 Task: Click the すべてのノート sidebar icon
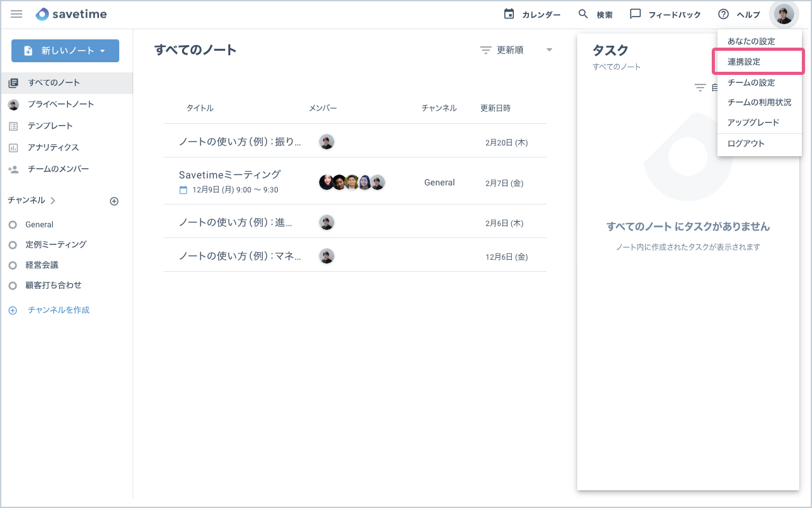click(13, 83)
